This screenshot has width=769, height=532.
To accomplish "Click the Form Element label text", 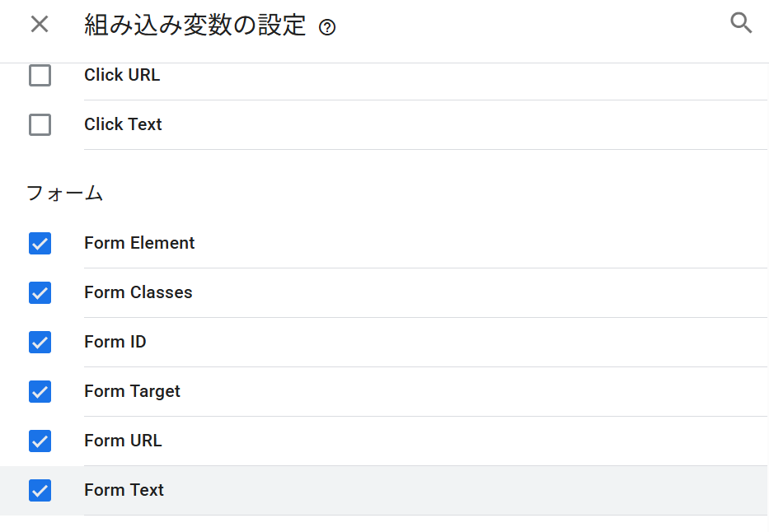I will coord(139,243).
